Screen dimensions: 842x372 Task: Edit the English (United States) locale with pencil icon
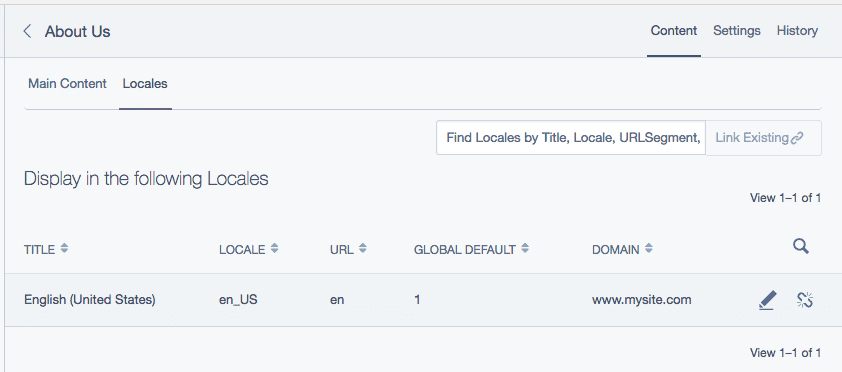tap(767, 300)
